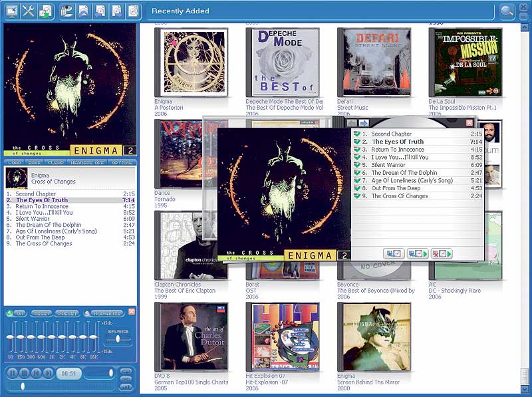This screenshot has height=397, width=532.
Task: Click the 00:51 elapsed time display
Action: point(68,374)
